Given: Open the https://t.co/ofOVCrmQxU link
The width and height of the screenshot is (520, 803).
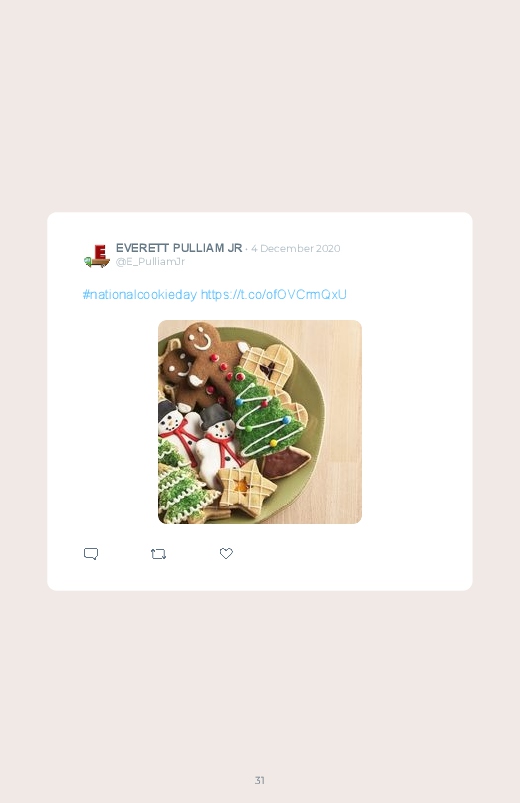Looking at the screenshot, I should tap(274, 294).
